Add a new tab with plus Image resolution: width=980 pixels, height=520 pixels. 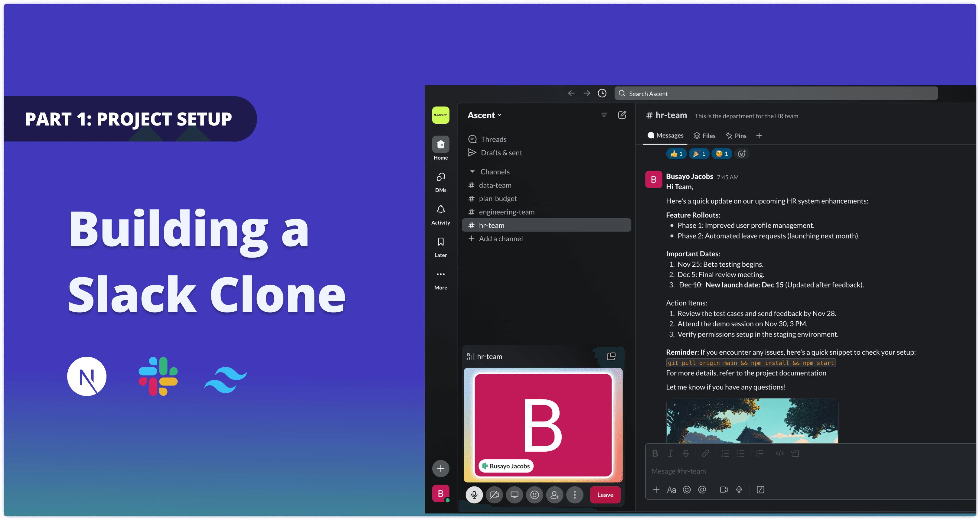coord(759,136)
